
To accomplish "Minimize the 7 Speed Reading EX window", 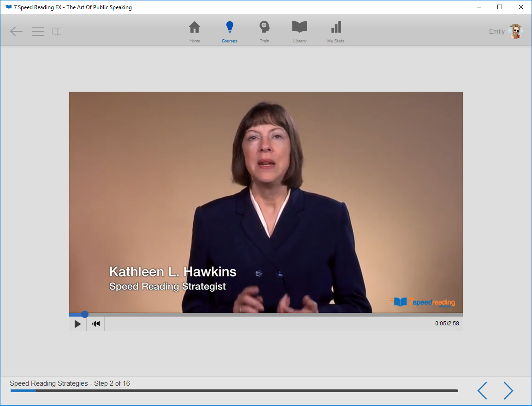I will 479,7.
